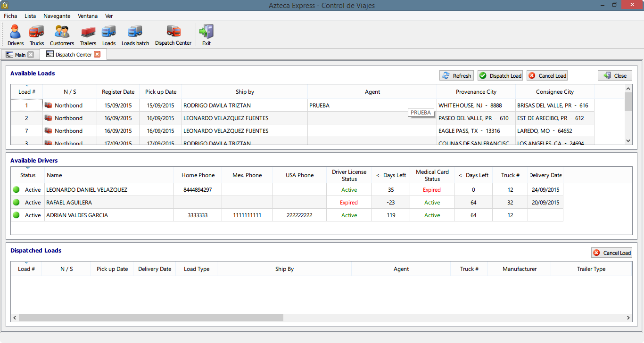Click the Refresh button
This screenshot has width=644, height=343.
pyautogui.click(x=456, y=76)
